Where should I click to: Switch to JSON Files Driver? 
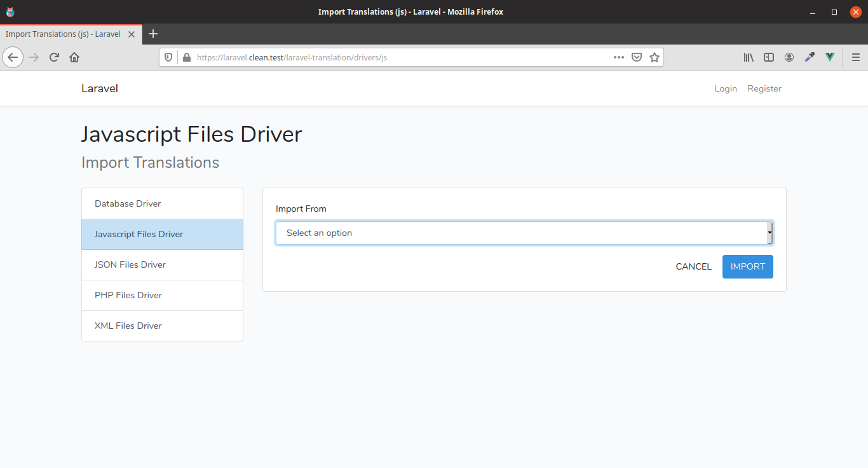[162, 265]
